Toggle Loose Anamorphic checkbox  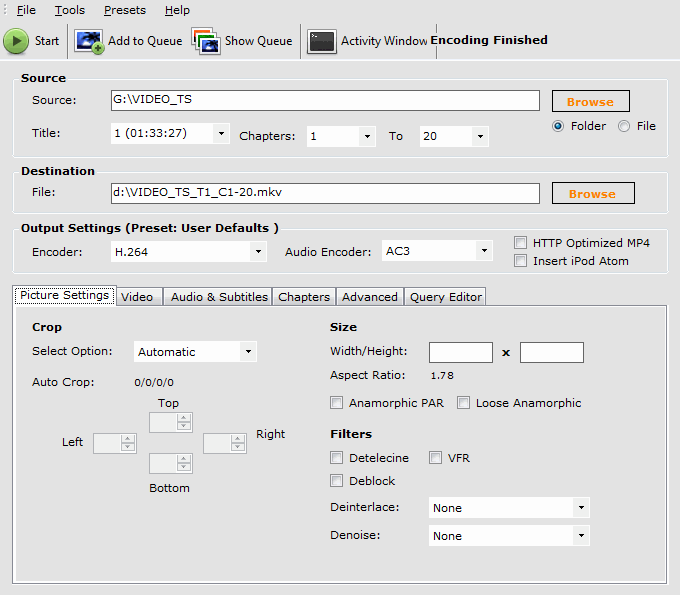463,403
